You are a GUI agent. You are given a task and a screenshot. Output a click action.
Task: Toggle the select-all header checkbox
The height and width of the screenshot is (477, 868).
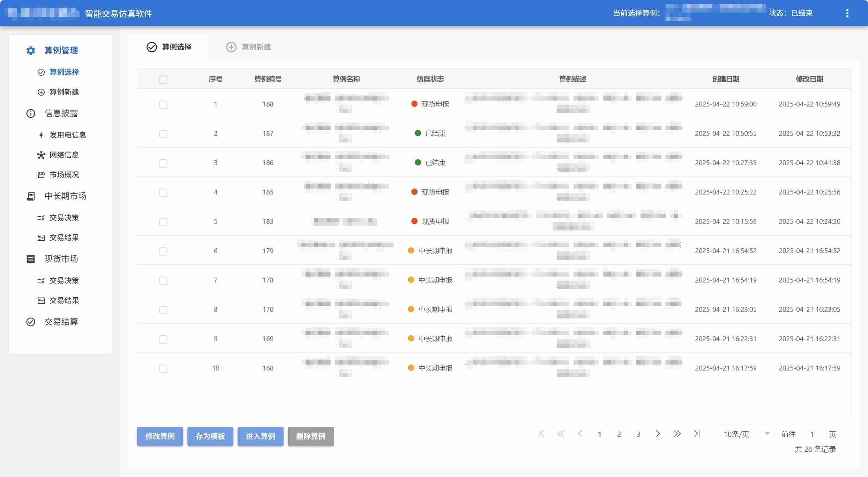[163, 80]
